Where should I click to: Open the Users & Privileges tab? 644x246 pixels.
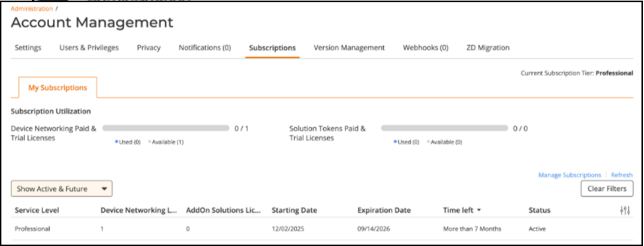click(x=89, y=48)
